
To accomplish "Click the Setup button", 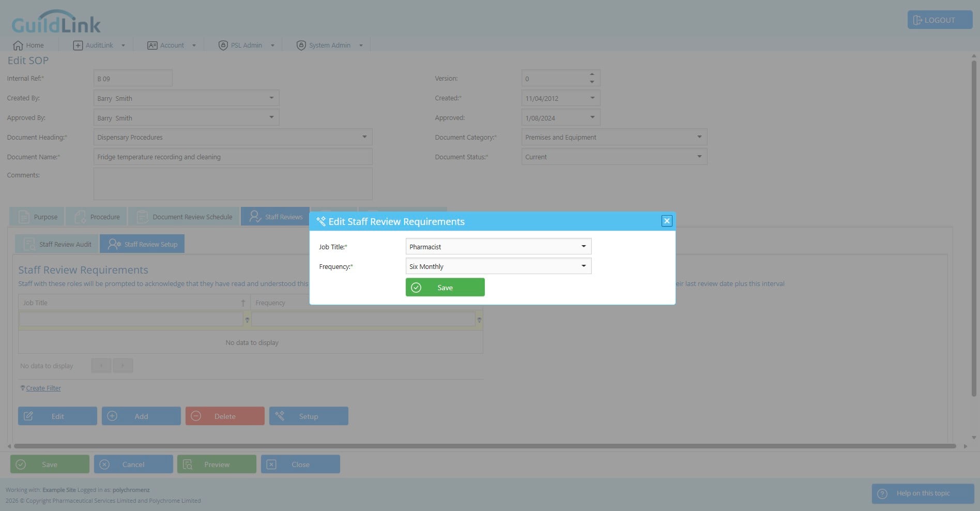I will 309,416.
